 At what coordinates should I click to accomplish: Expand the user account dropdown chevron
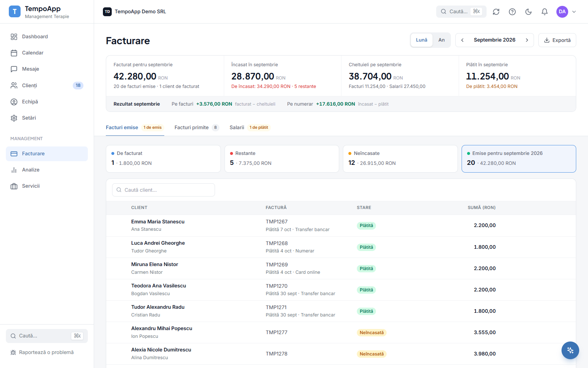574,12
